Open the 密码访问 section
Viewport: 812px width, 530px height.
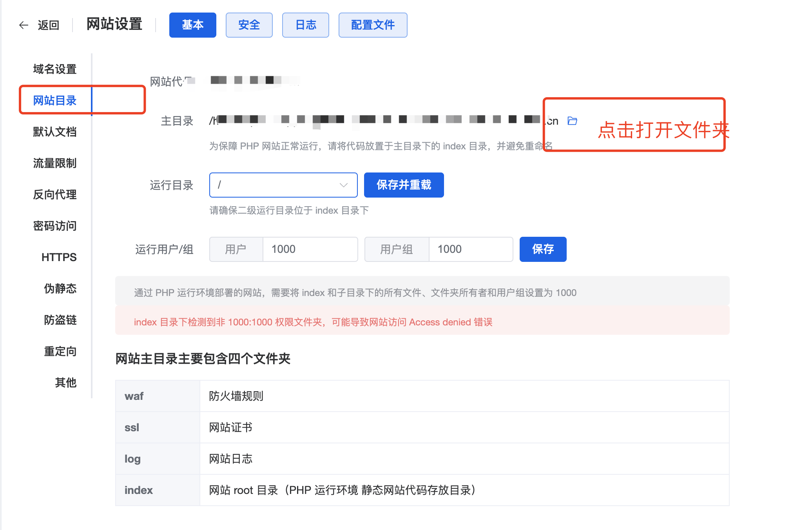[54, 226]
